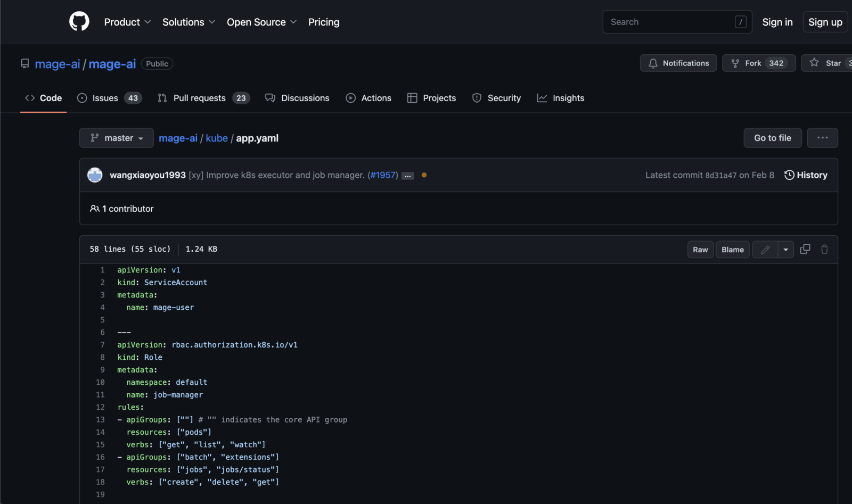This screenshot has width=852, height=504.
Task: Copy the raw file contents
Action: 805,249
